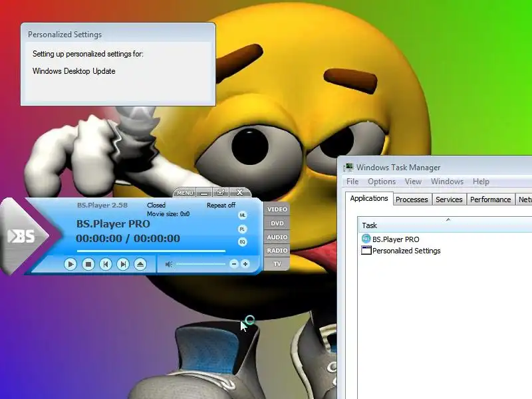Switch to the Applications tab
The height and width of the screenshot is (399, 532).
pyautogui.click(x=369, y=198)
